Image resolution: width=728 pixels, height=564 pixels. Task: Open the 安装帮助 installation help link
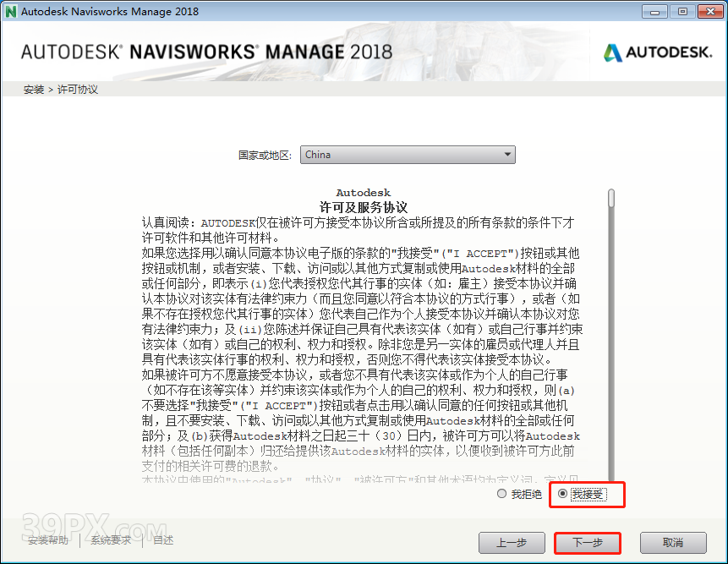(x=48, y=540)
